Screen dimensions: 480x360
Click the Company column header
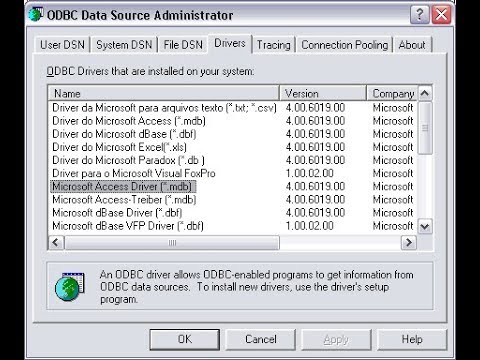click(x=392, y=93)
